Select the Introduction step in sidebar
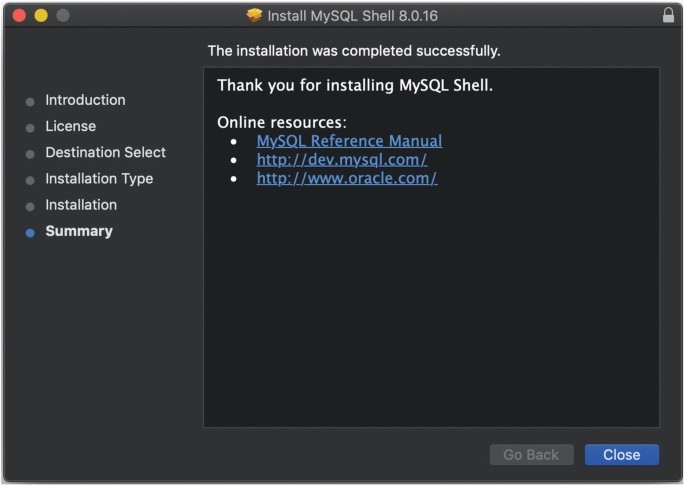Image resolution: width=685 pixels, height=486 pixels. coord(85,100)
